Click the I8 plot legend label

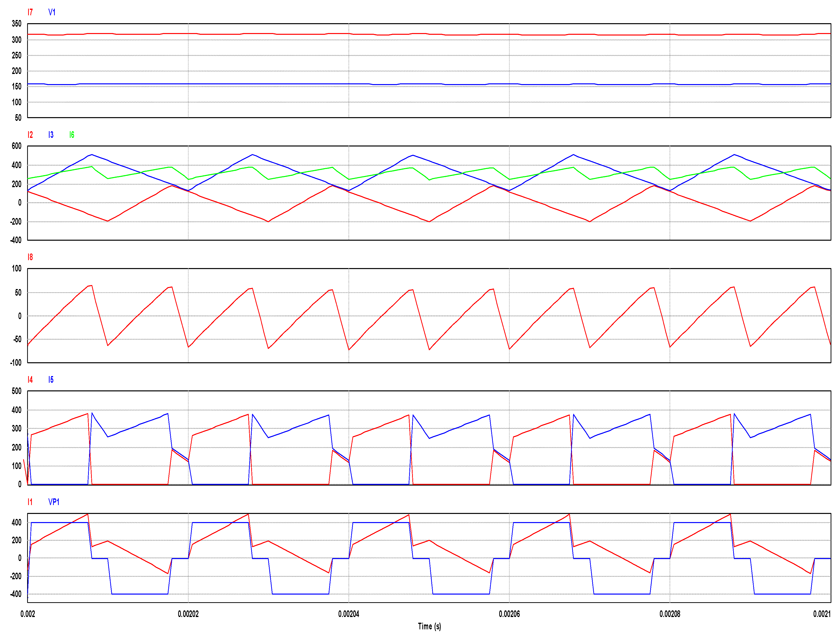coord(30,257)
